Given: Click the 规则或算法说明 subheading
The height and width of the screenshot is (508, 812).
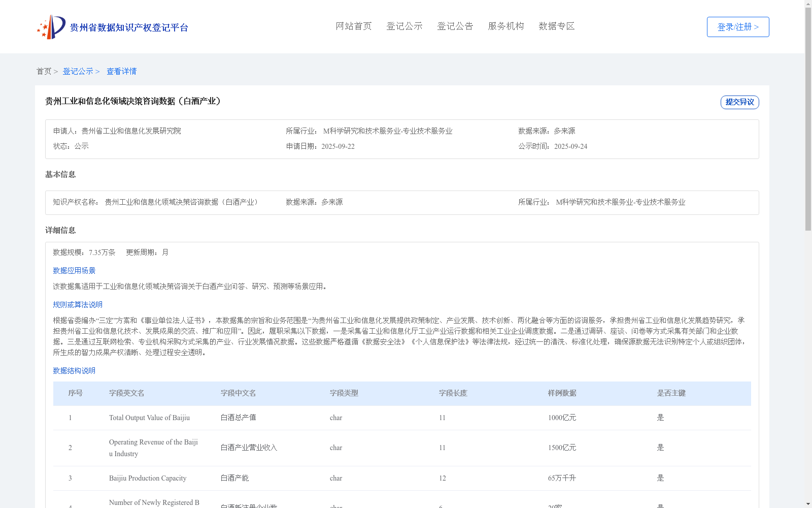Looking at the screenshot, I should tap(78, 305).
